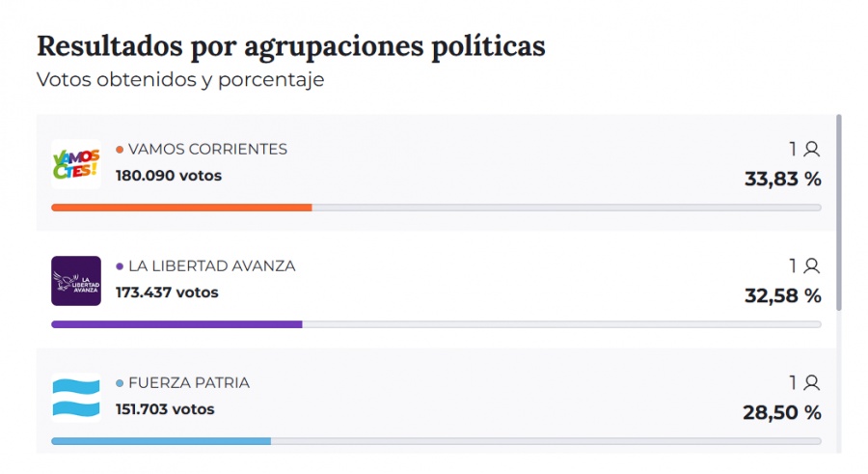The image size is (868, 474).
Task: Select the FUERZA PATRIA party name
Action: pyautogui.click(x=188, y=383)
